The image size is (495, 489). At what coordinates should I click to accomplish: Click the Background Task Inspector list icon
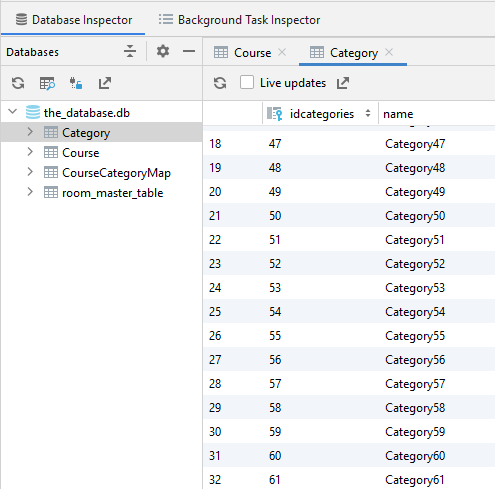[166, 19]
